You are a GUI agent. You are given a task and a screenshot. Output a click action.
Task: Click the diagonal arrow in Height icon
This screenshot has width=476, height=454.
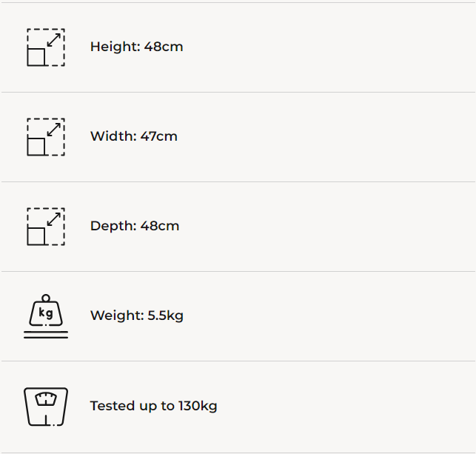coord(53,40)
